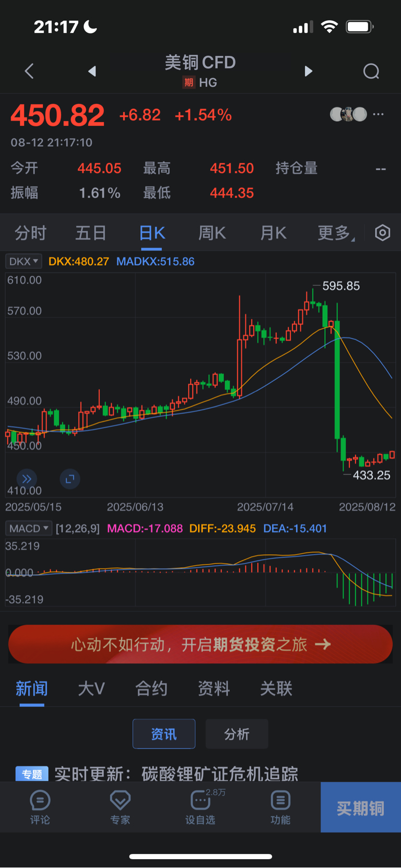Tap the DKX:480.27 value

pos(78,261)
